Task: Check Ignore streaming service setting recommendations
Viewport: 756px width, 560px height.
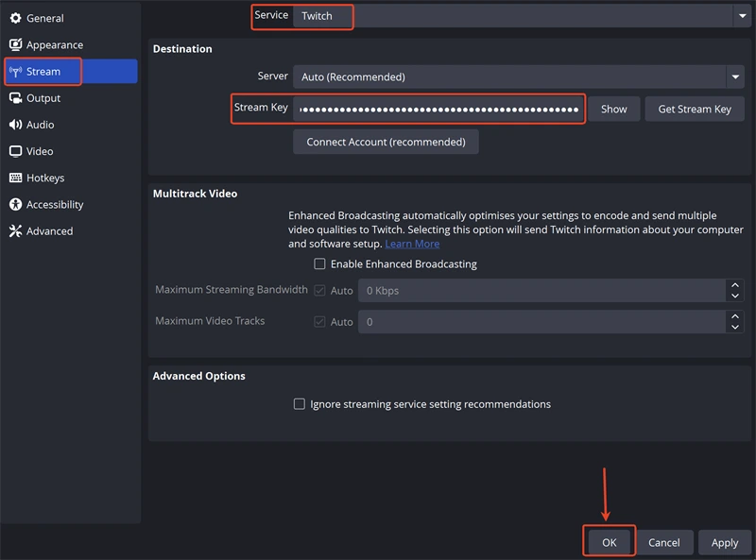Action: click(x=300, y=404)
